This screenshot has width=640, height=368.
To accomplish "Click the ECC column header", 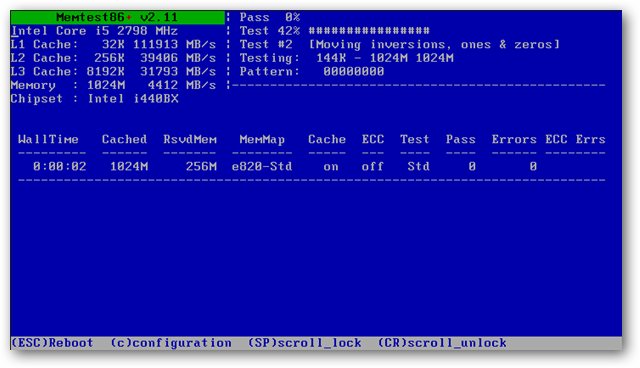I will tap(373, 140).
